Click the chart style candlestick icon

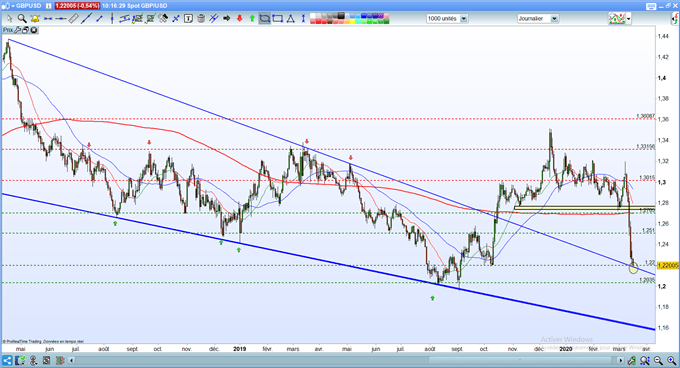coord(617,19)
